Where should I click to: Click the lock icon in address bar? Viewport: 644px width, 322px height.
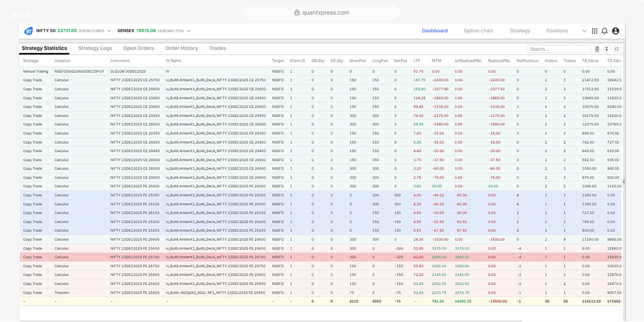point(297,13)
